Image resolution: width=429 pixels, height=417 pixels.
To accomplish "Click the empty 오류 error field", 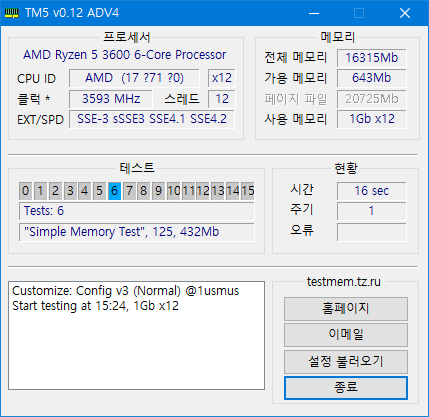I will [x=372, y=232].
